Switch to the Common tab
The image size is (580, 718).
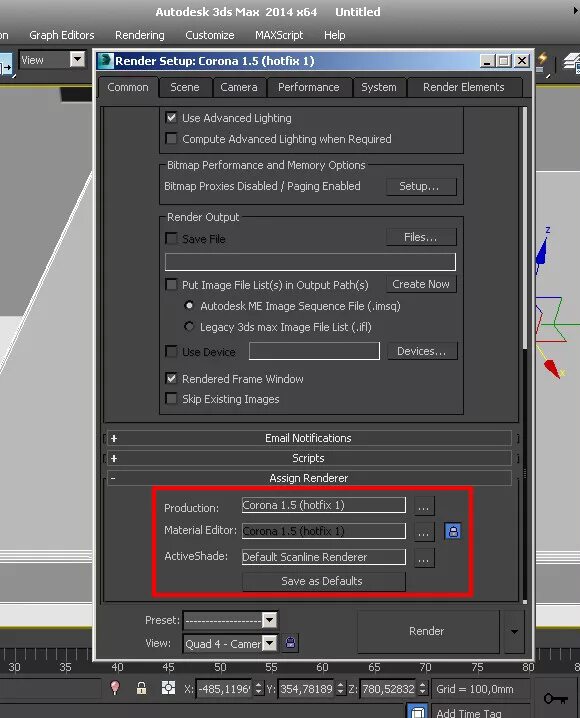tap(128, 87)
